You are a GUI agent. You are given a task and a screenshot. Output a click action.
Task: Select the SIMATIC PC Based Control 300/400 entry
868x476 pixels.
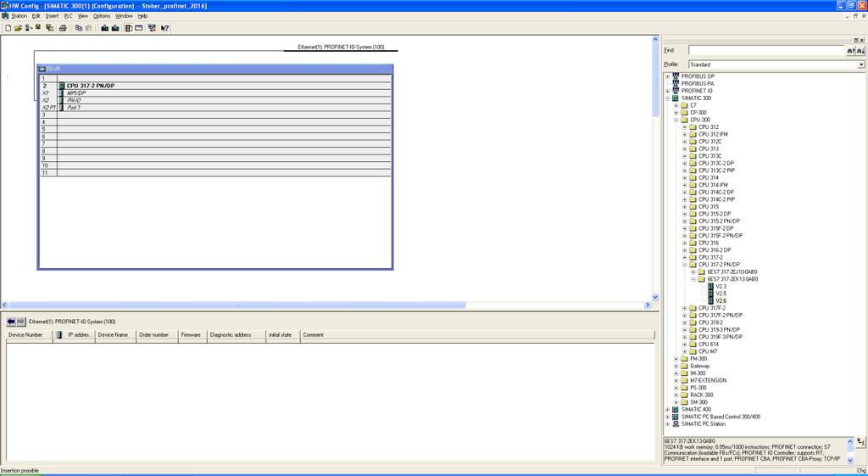[x=721, y=417]
